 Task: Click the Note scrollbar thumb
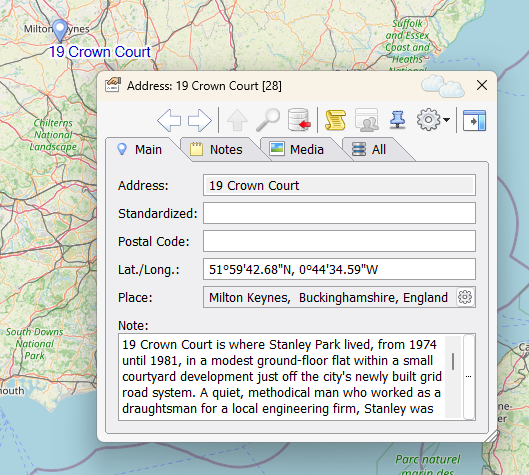click(x=453, y=361)
